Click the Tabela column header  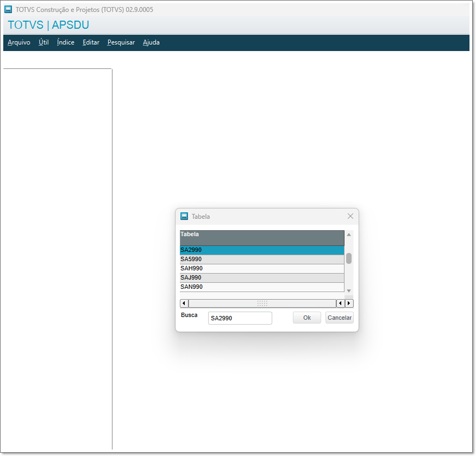click(x=262, y=238)
